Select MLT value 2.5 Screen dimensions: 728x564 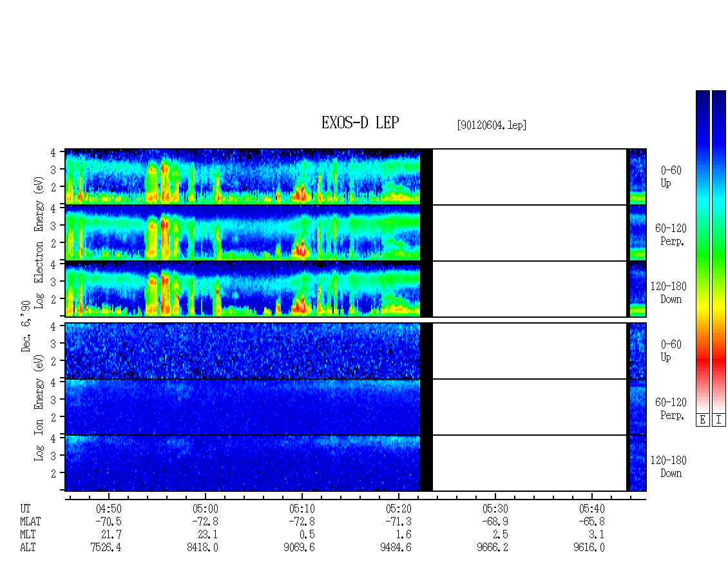(500, 534)
